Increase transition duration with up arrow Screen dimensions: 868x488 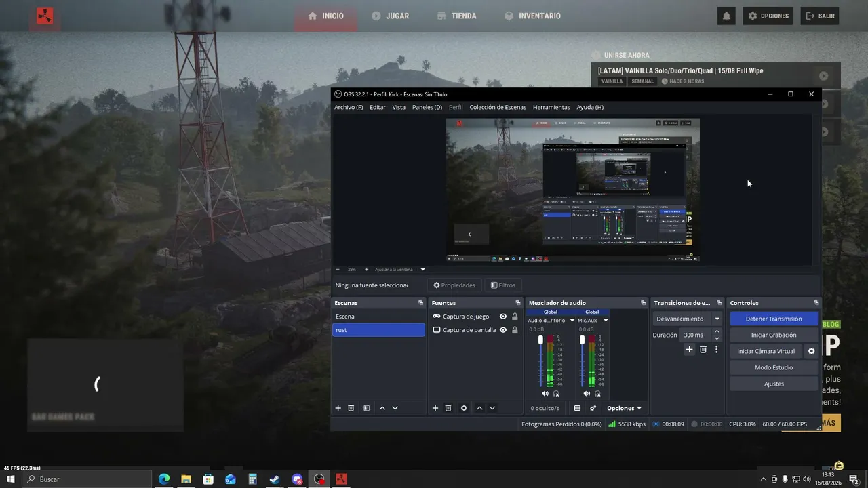(717, 331)
